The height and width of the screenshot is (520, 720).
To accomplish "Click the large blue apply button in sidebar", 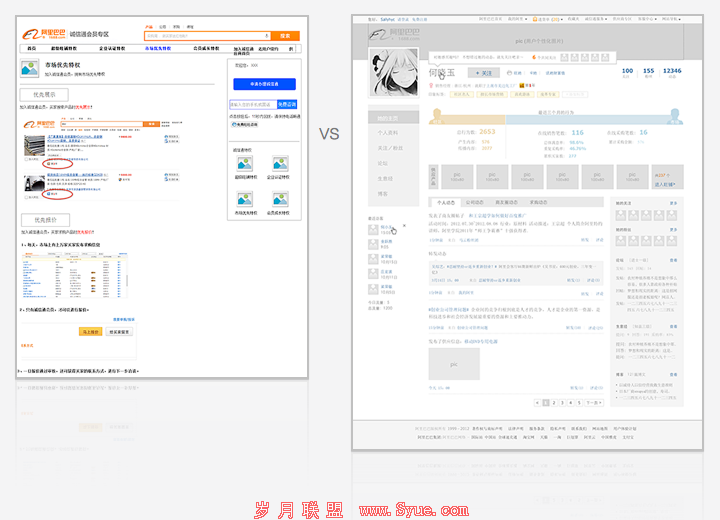I will [264, 84].
